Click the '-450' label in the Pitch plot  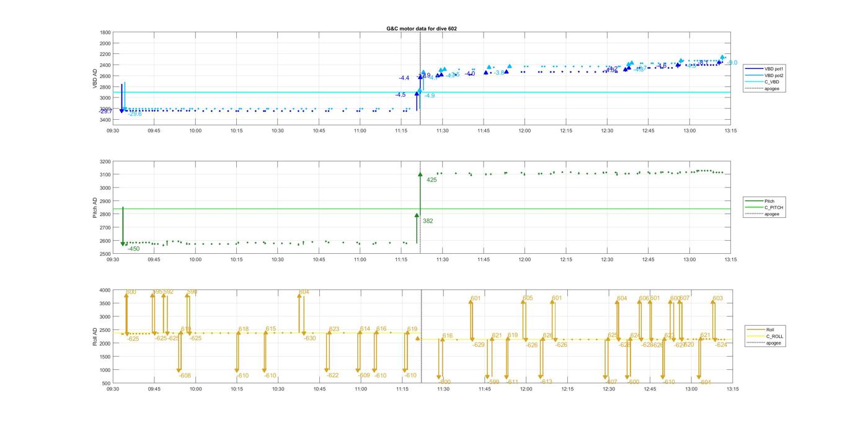(x=133, y=249)
